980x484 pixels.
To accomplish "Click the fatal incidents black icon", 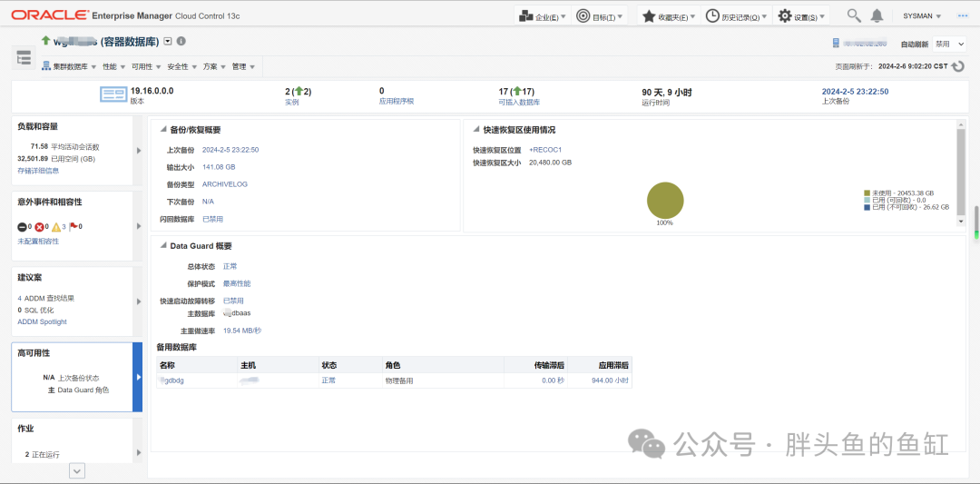I will 22,227.
